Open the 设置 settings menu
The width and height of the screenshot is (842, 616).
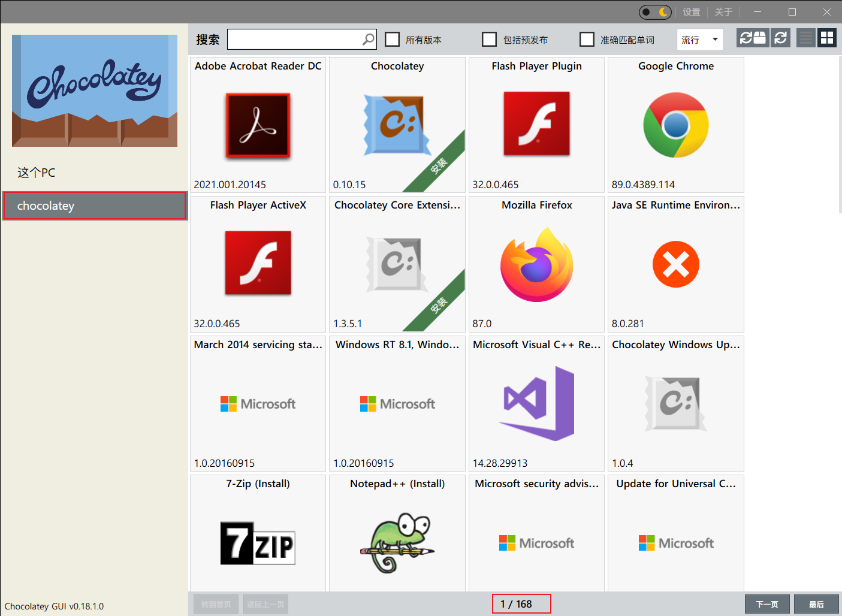pyautogui.click(x=692, y=11)
